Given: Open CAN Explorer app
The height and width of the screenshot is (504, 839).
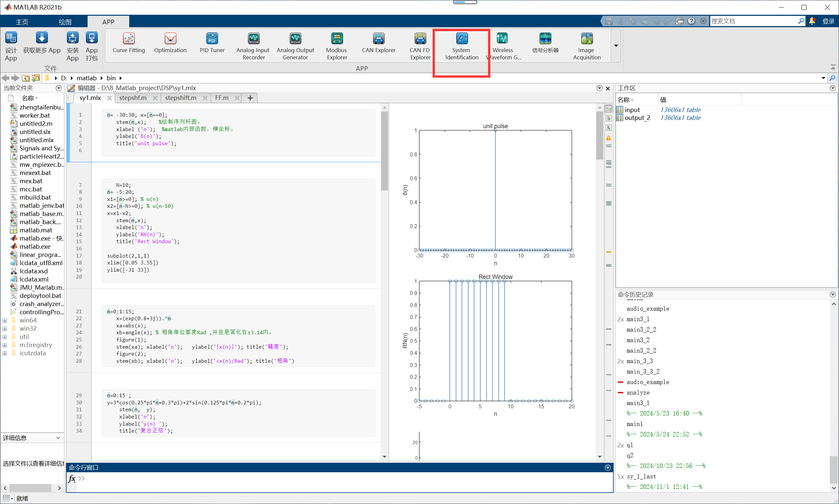Looking at the screenshot, I should point(378,44).
